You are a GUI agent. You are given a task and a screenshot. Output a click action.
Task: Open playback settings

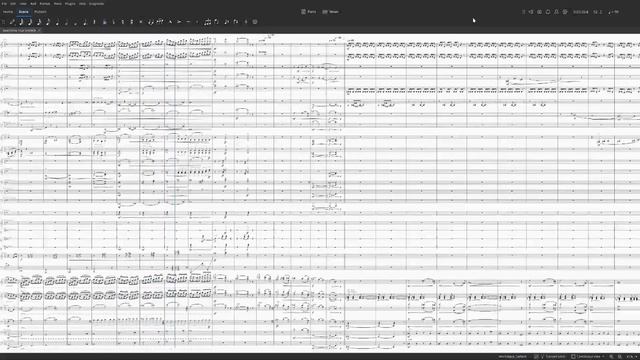(x=565, y=12)
